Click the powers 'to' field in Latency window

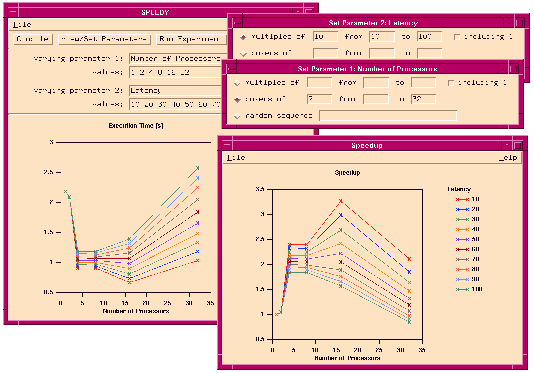429,53
